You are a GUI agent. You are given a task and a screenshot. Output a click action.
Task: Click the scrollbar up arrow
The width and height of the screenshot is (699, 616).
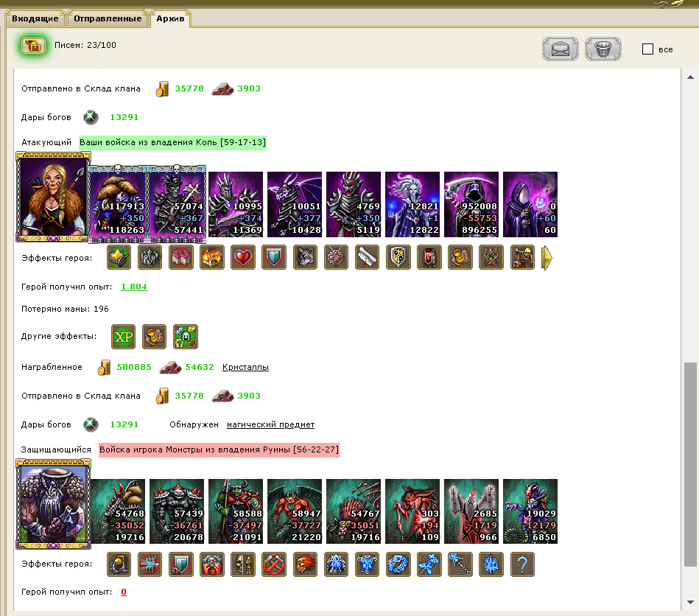690,77
